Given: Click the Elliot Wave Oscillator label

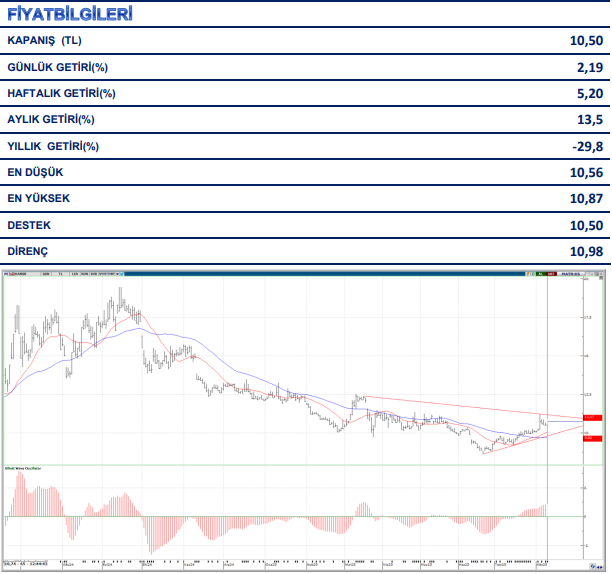Looking at the screenshot, I should [24, 468].
